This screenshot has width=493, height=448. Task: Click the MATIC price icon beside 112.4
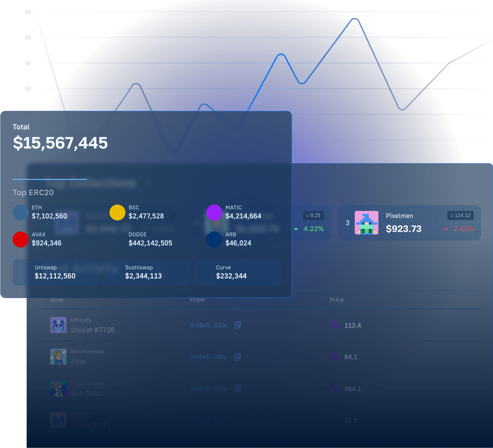click(x=334, y=325)
